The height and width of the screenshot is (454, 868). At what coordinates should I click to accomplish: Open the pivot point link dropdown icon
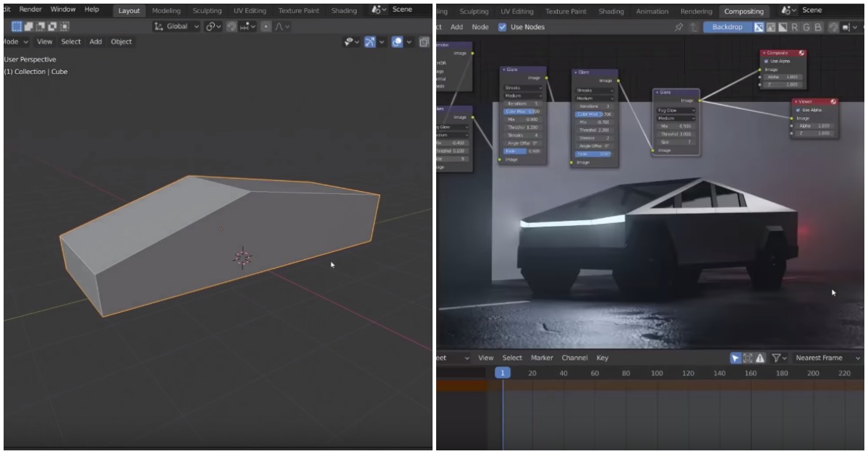[x=213, y=26]
